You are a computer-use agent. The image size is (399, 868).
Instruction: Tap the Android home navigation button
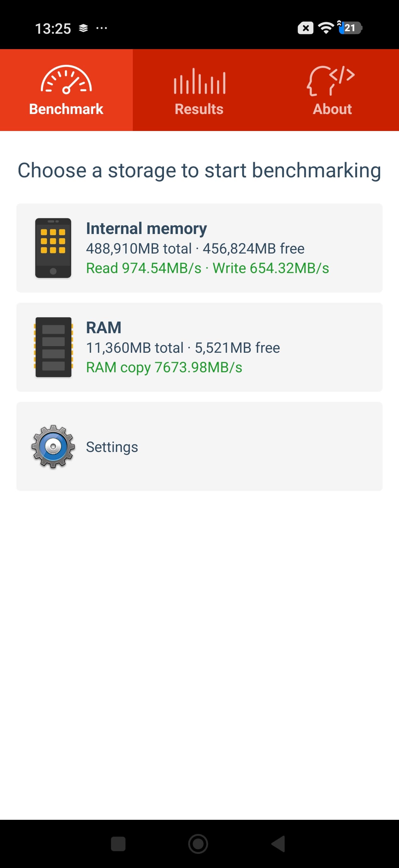198,844
